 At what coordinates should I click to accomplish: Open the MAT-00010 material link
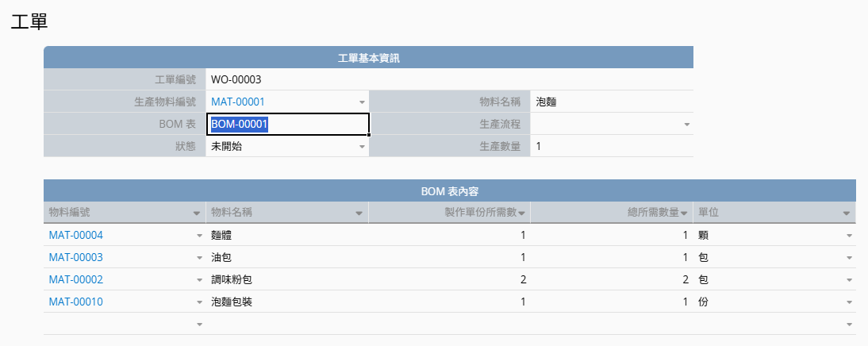coord(76,302)
